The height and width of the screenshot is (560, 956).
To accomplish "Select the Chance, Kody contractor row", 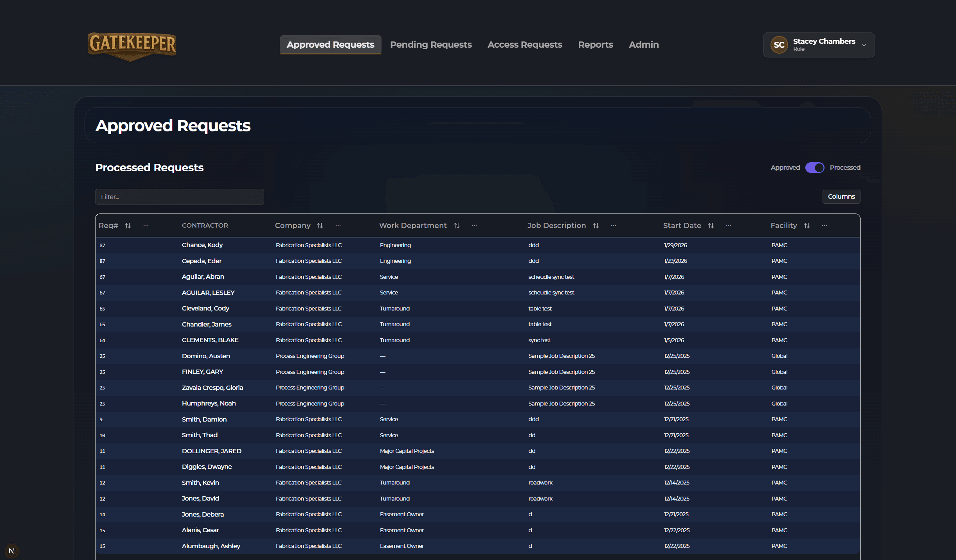I will click(477, 245).
